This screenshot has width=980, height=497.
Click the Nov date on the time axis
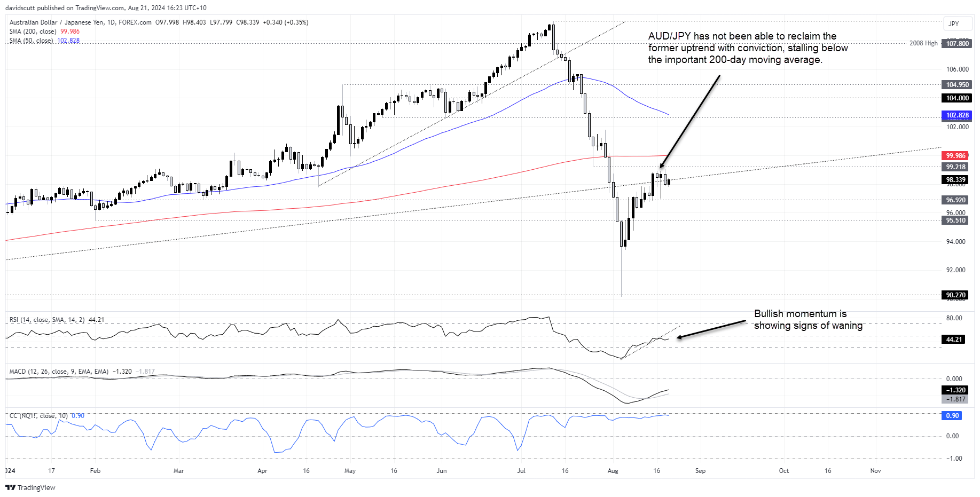point(875,471)
